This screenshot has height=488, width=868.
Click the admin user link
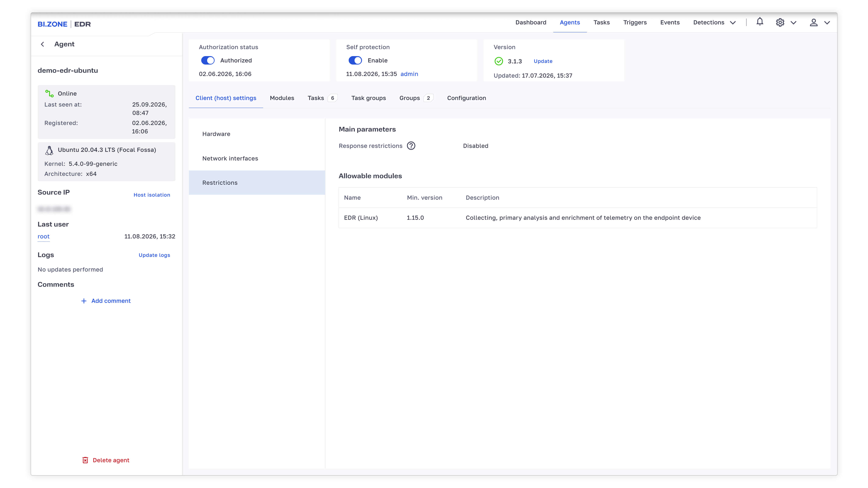coord(409,74)
